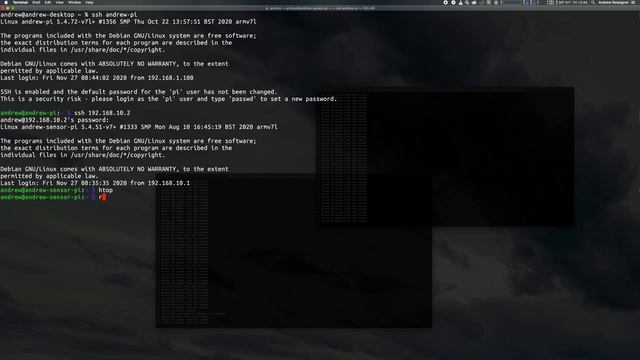
Task: Click the menu bar clock
Action: 573,2
